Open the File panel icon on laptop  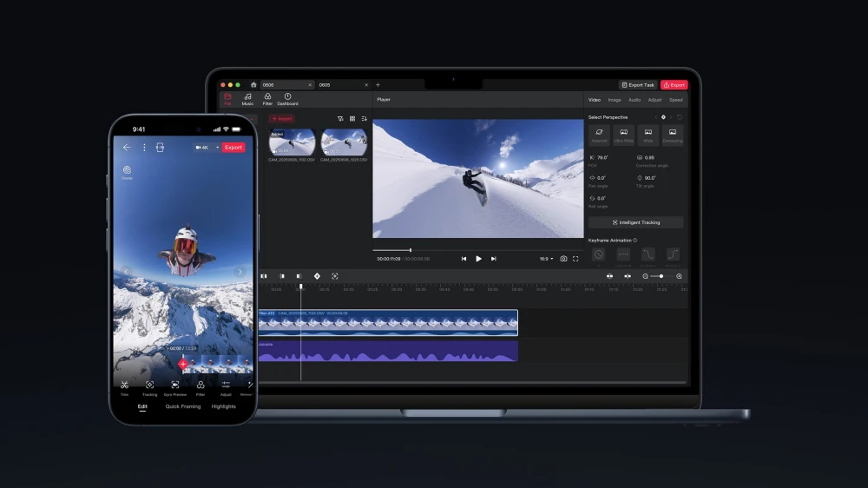pos(227,99)
